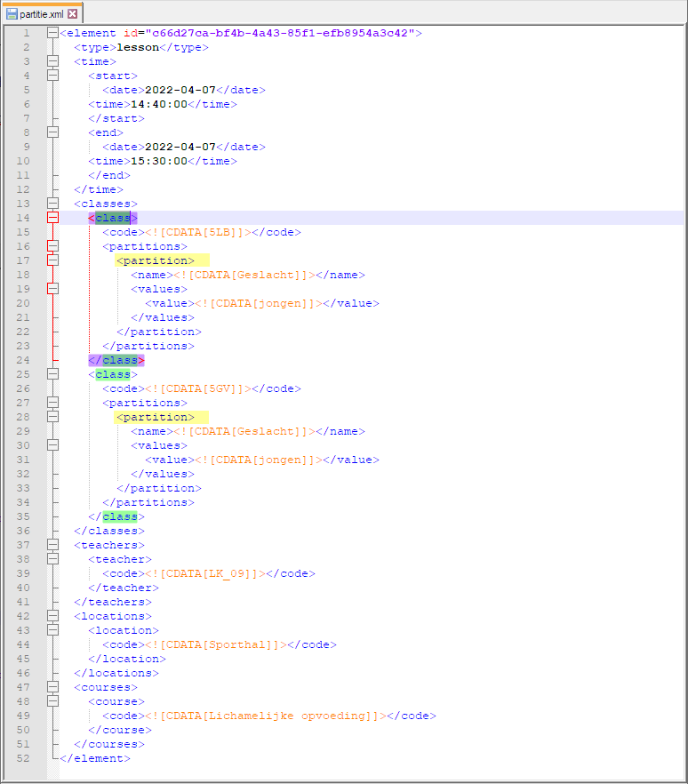
Task: Collapse the location fold on line 43
Action: [52, 630]
